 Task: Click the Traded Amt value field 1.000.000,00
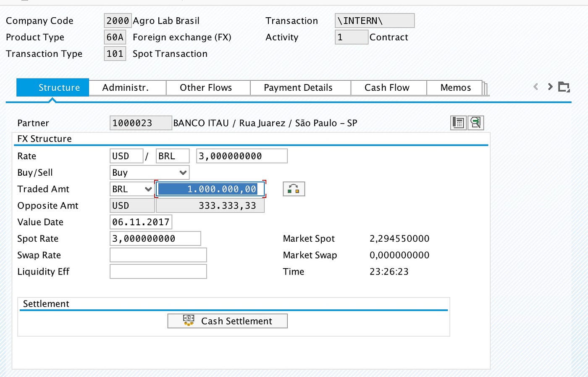pyautogui.click(x=210, y=189)
